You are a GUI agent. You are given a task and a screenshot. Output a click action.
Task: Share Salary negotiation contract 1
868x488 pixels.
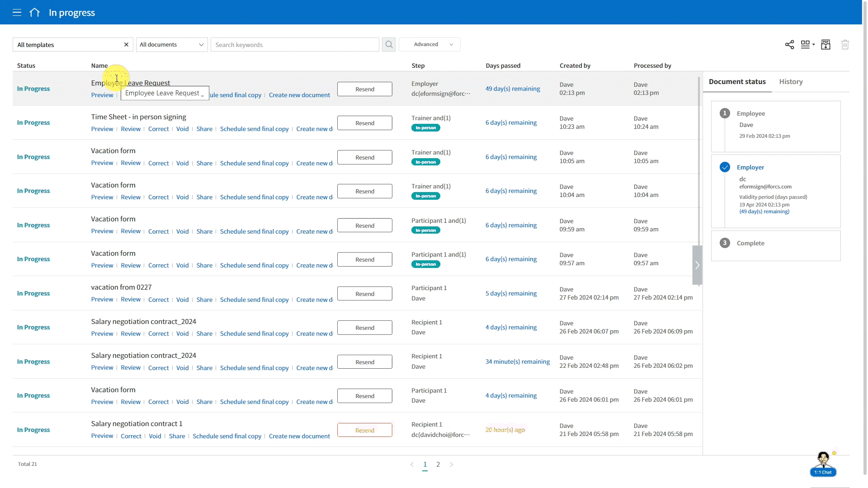coord(177,436)
